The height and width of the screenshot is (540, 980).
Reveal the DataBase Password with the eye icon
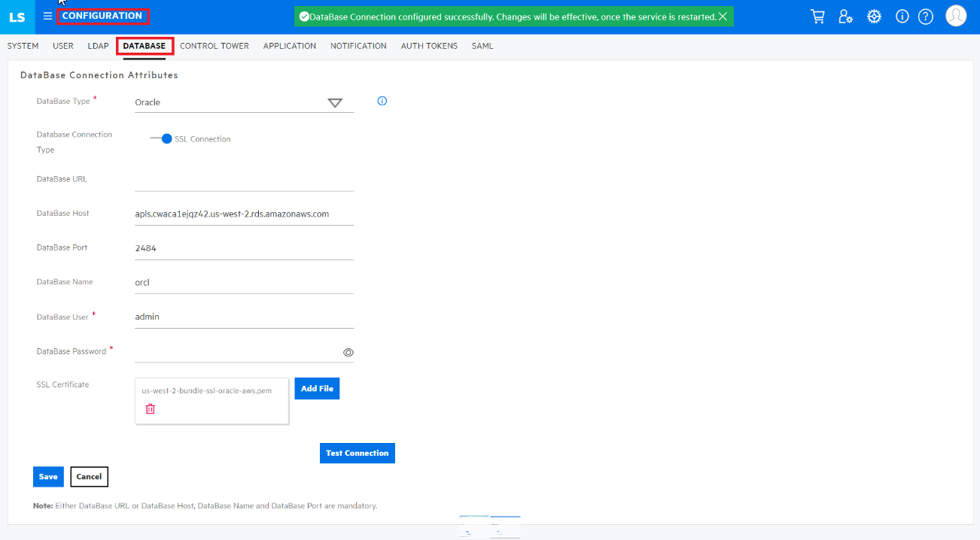[x=348, y=352]
